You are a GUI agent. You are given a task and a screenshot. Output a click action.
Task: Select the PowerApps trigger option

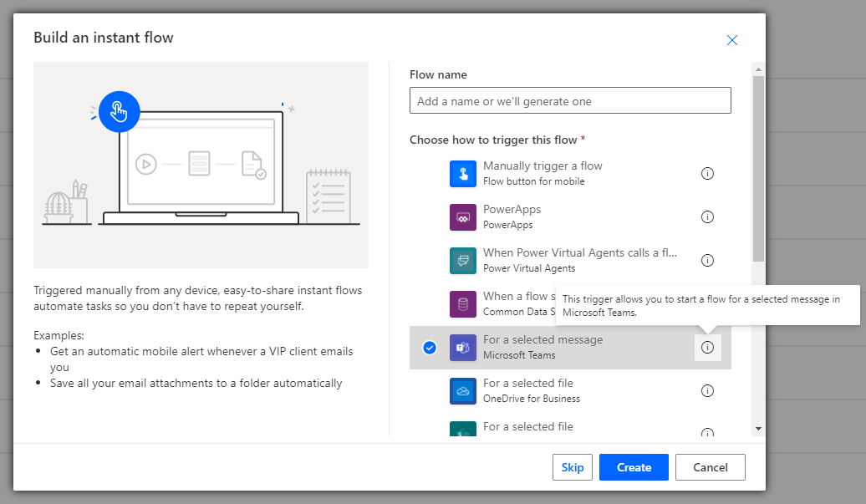(x=570, y=217)
